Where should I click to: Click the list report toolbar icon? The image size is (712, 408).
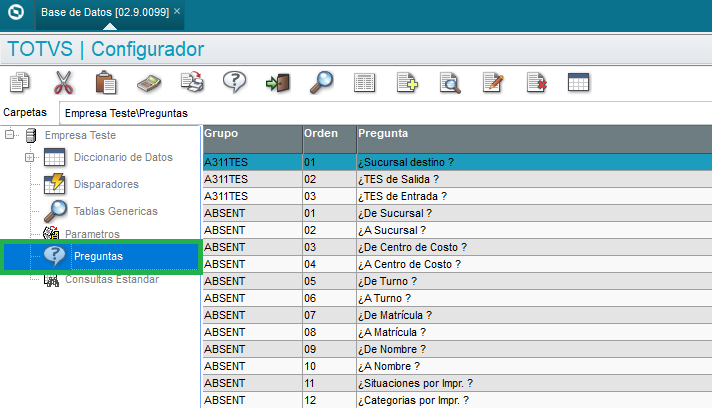pyautogui.click(x=364, y=83)
